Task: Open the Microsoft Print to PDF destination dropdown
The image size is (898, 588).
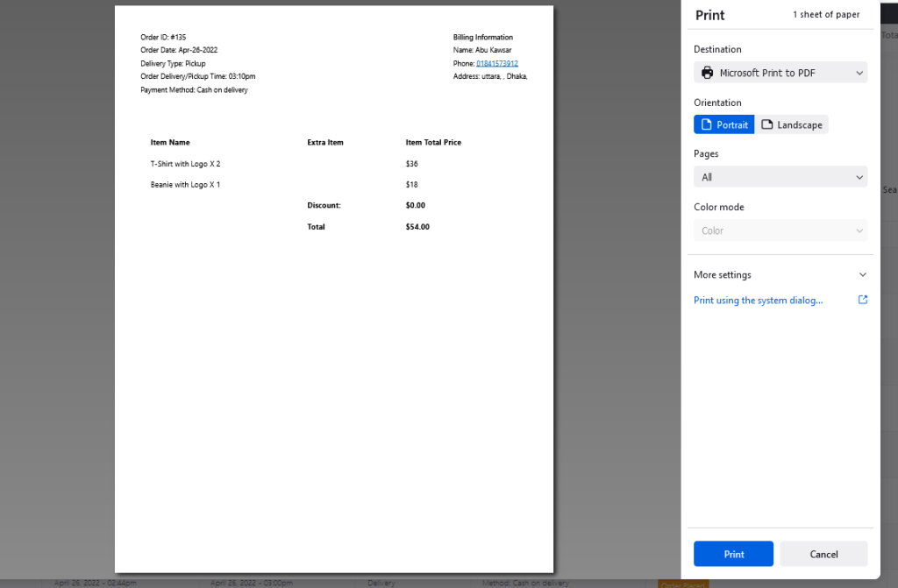Action: click(780, 73)
